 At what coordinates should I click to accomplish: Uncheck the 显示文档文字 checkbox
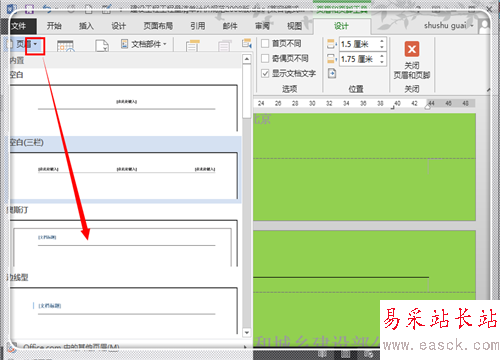click(265, 73)
